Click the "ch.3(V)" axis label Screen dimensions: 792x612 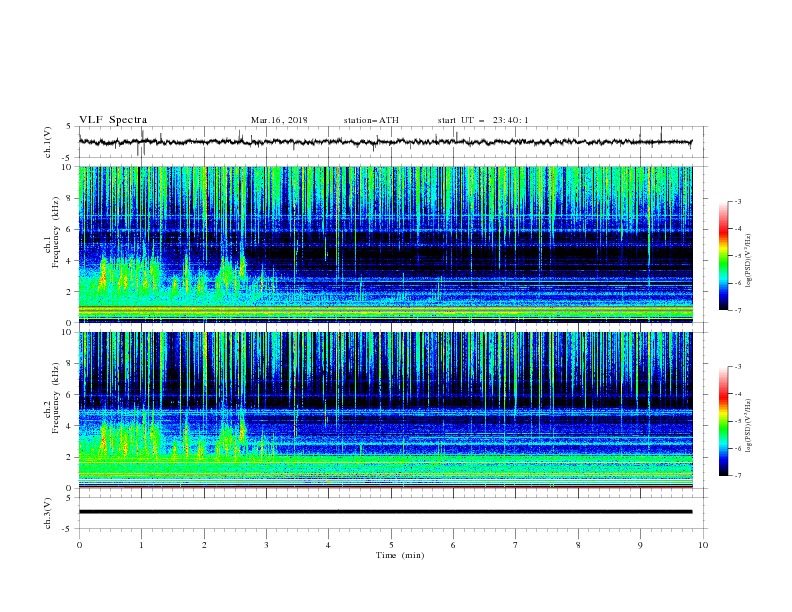[48, 513]
